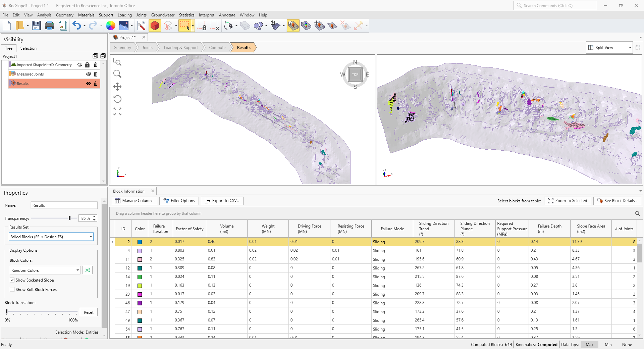Toggle lock on Imported ShapeMetriX Geometry
Viewport: 644px width, 349px height.
coord(87,65)
